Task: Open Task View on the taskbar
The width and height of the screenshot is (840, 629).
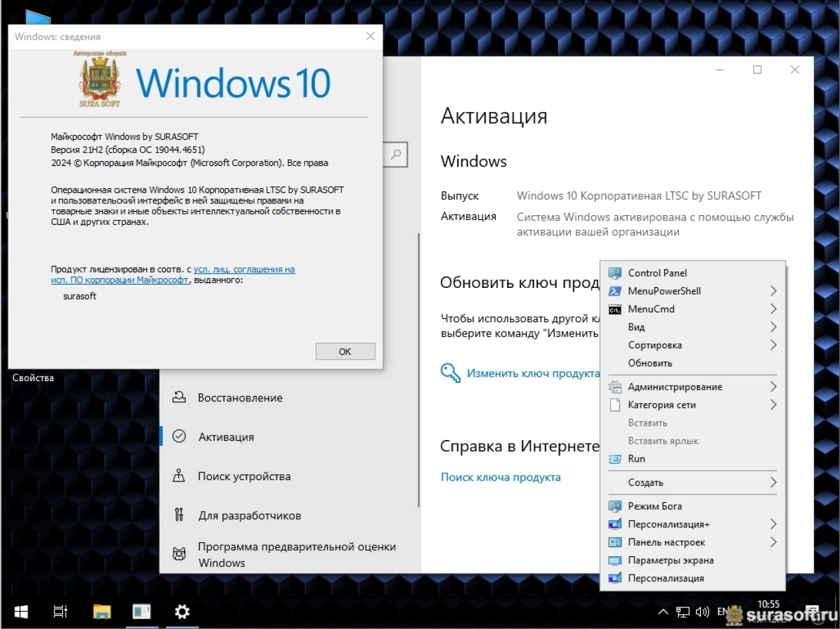Action: pyautogui.click(x=60, y=612)
